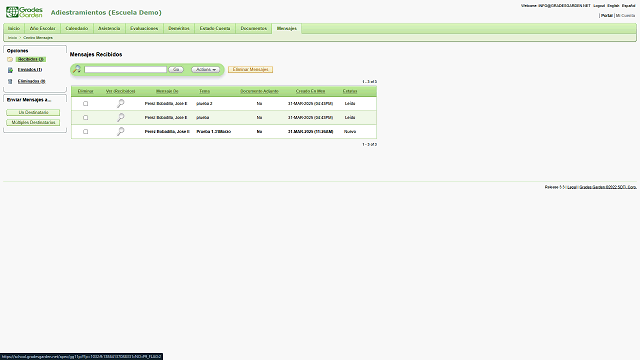
Task: Click the Eliminar Mensajes button
Action: click(x=250, y=70)
